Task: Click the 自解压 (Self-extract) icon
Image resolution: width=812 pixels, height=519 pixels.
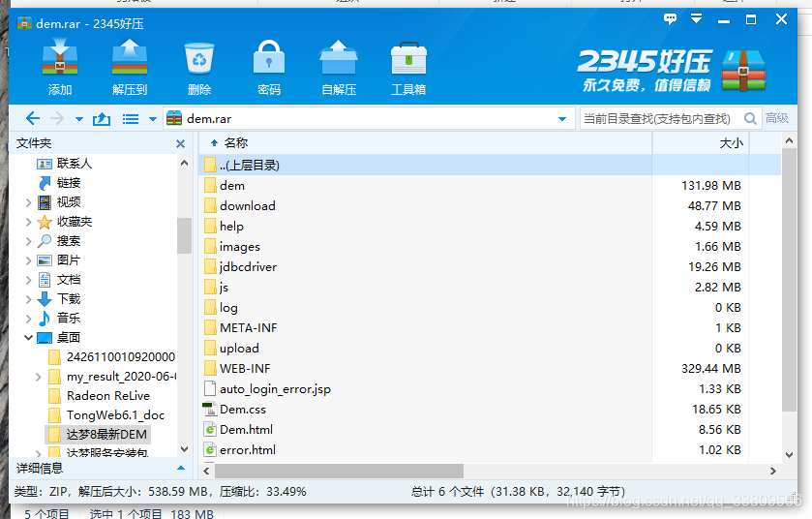Action: click(339, 58)
